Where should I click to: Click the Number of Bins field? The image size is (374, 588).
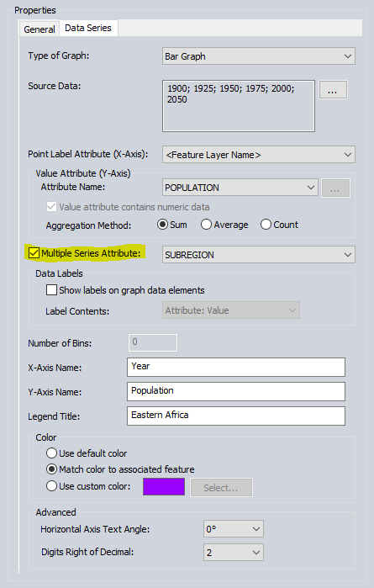[x=153, y=342]
